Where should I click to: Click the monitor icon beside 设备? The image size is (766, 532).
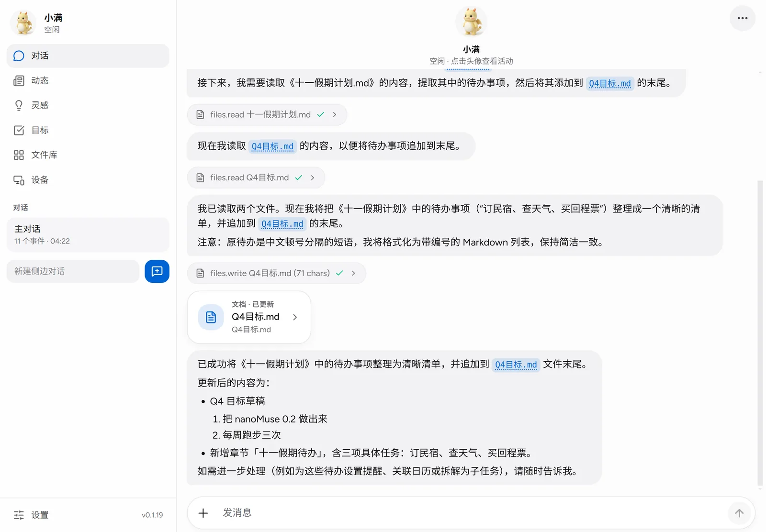(19, 180)
